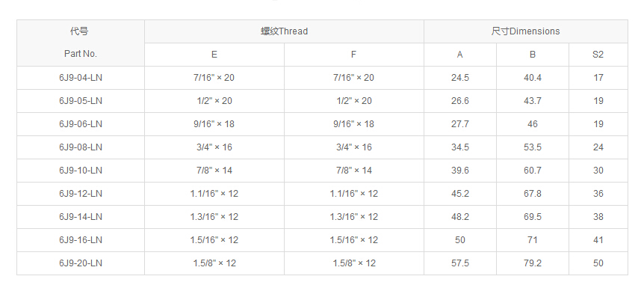Select the 6J9-06-LN row label

point(81,124)
